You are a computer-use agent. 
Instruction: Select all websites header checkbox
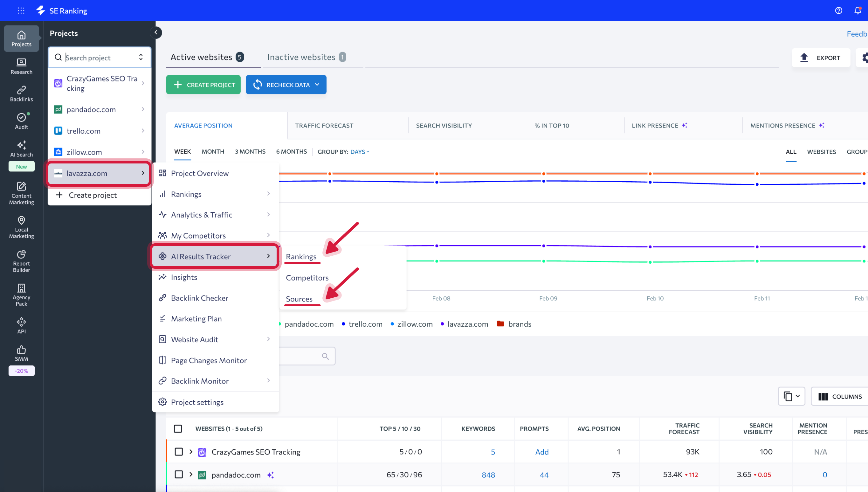click(178, 428)
